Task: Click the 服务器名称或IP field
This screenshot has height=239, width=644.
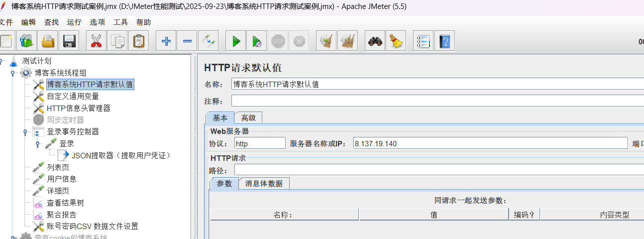Action: point(491,143)
